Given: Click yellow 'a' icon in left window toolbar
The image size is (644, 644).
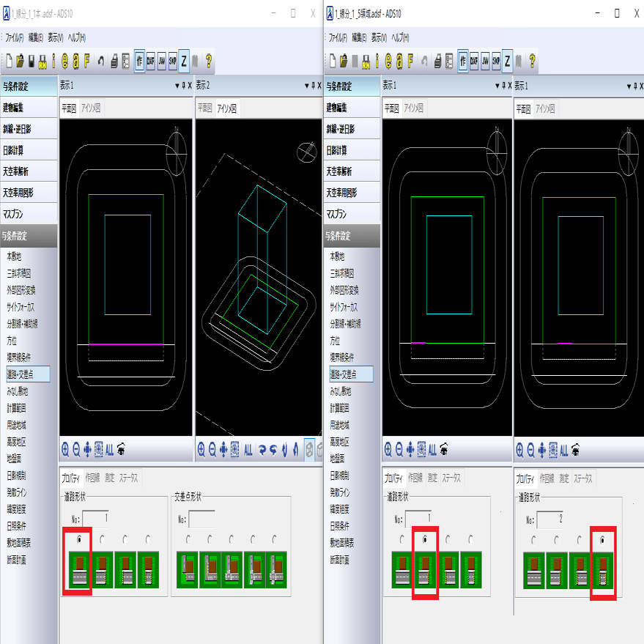Looking at the screenshot, I should pos(75,62).
